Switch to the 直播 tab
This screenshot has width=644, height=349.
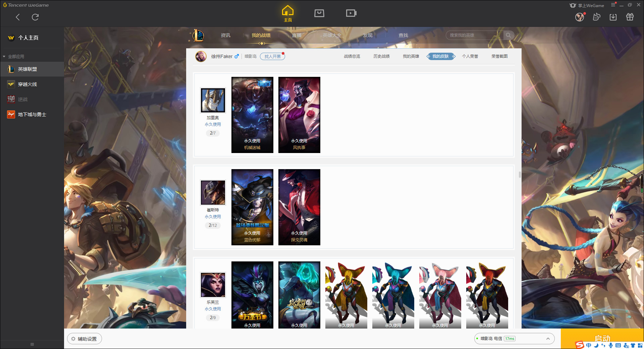coord(297,35)
